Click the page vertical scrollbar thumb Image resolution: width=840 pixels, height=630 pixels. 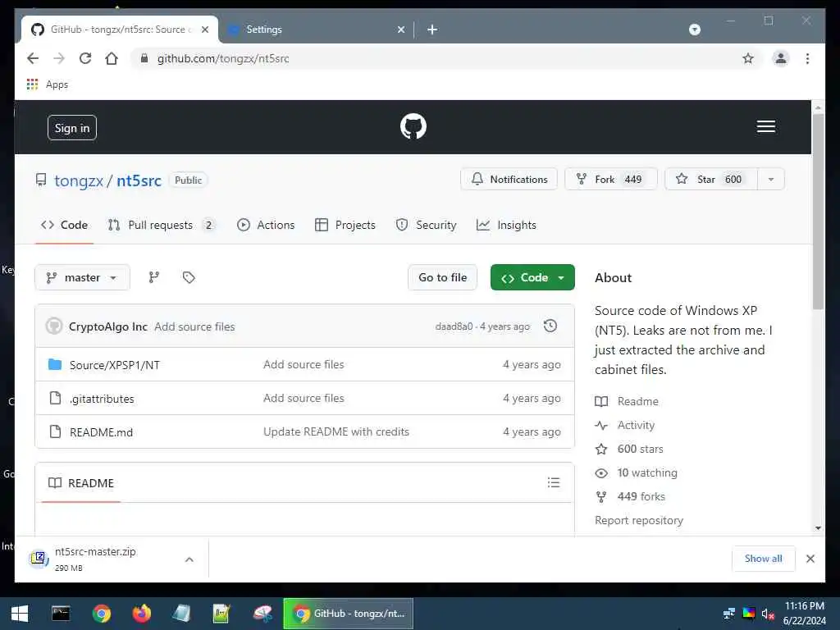(818, 212)
